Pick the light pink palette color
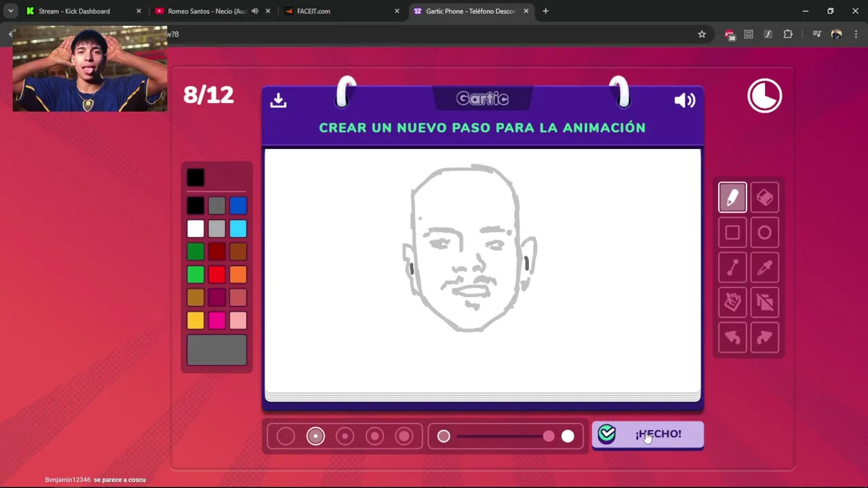Image resolution: width=868 pixels, height=488 pixels. (238, 321)
